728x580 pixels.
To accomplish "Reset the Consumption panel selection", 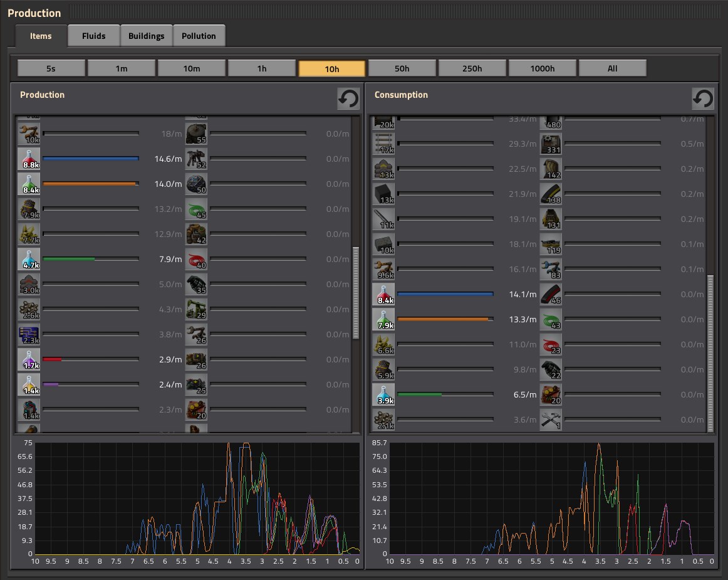I will (x=703, y=98).
